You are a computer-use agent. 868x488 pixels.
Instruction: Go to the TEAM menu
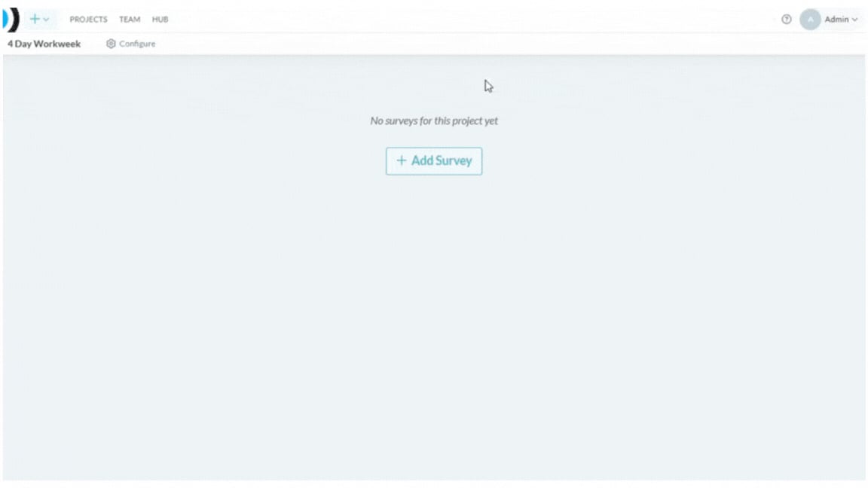tap(130, 20)
